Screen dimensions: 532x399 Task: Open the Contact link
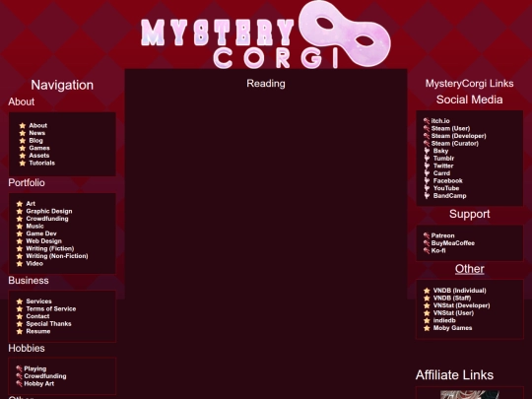tap(37, 316)
